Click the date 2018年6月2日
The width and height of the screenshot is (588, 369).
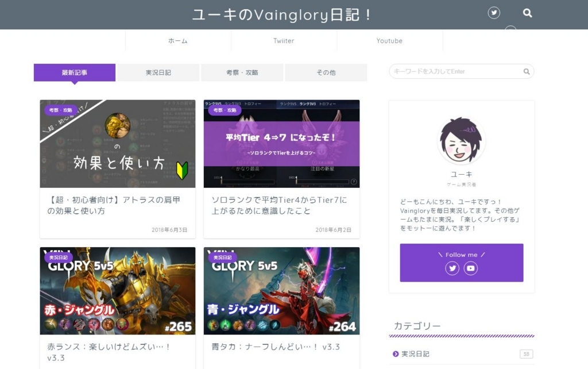coord(334,230)
